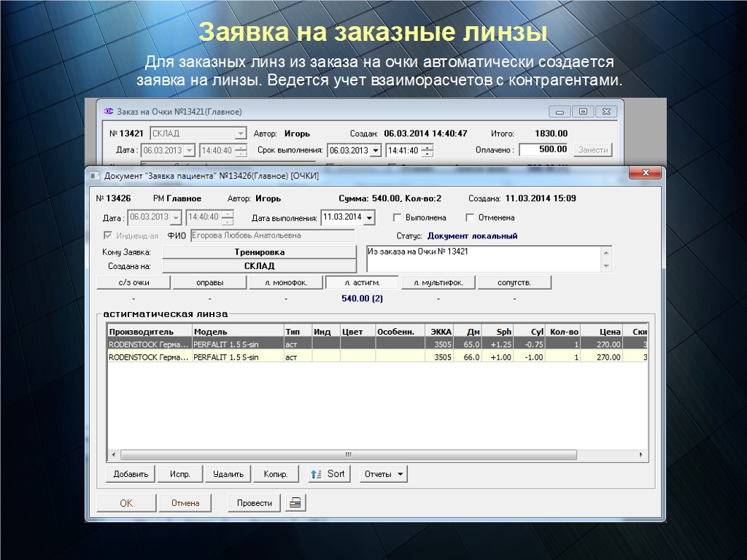747x560 pixels.
Task: Click the eye icon in the order window title
Action: point(109,112)
